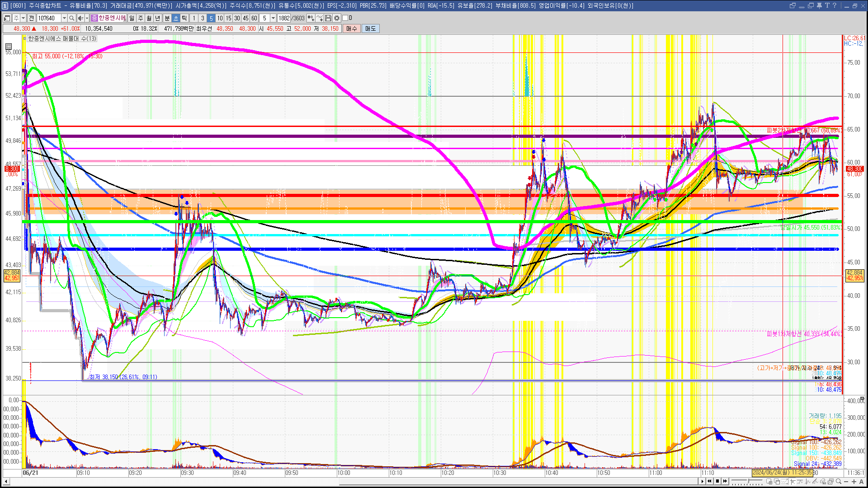Select 일 (daily) chart period tab
Image resolution: width=868 pixels, height=488 pixels.
click(x=132, y=18)
